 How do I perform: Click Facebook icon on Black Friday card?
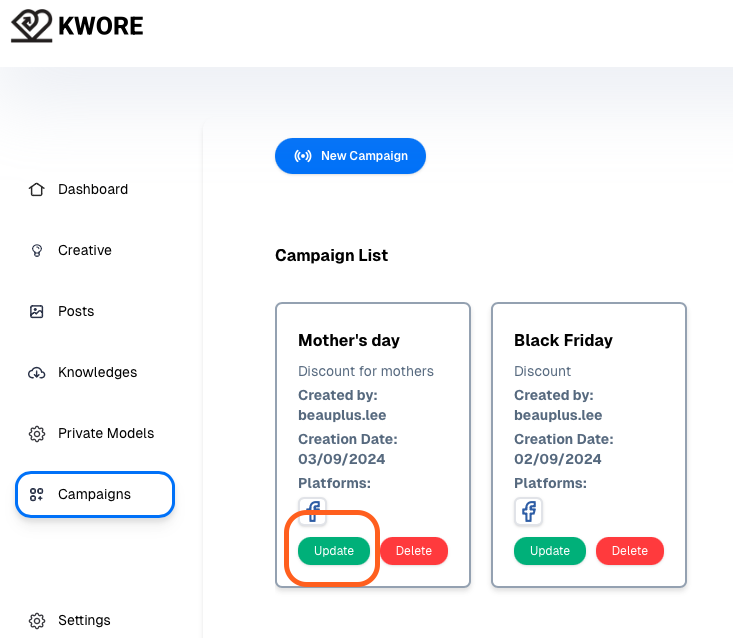pos(528,511)
